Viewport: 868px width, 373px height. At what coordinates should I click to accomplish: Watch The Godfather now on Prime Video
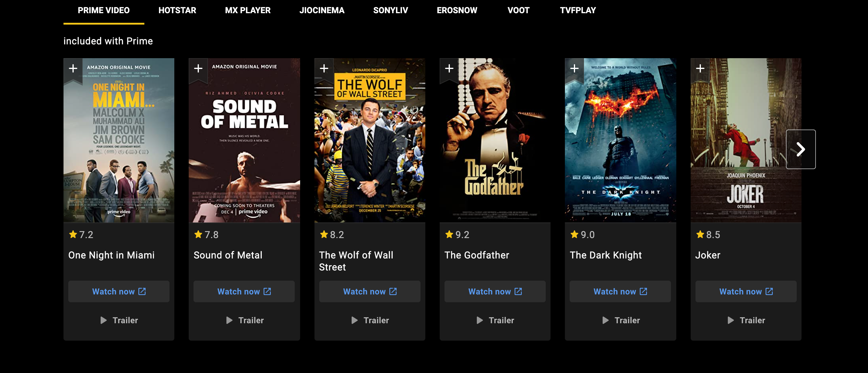pos(495,291)
